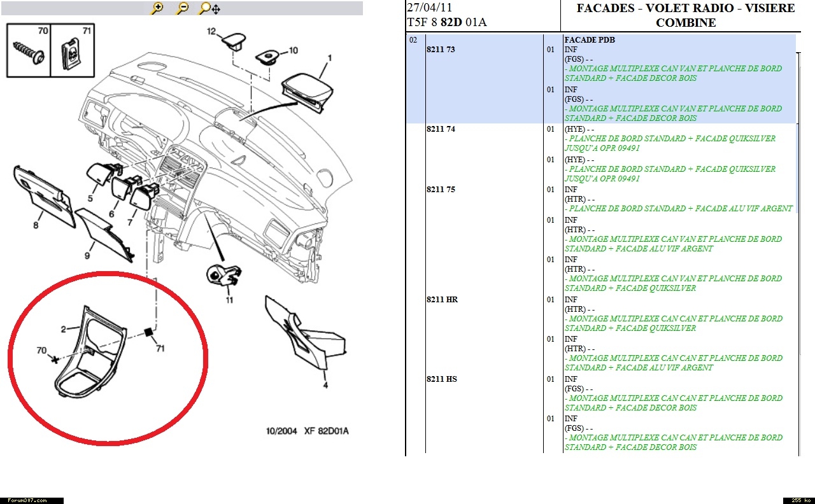Image resolution: width=815 pixels, height=504 pixels.
Task: Select part number 8211 73
Action: point(441,50)
